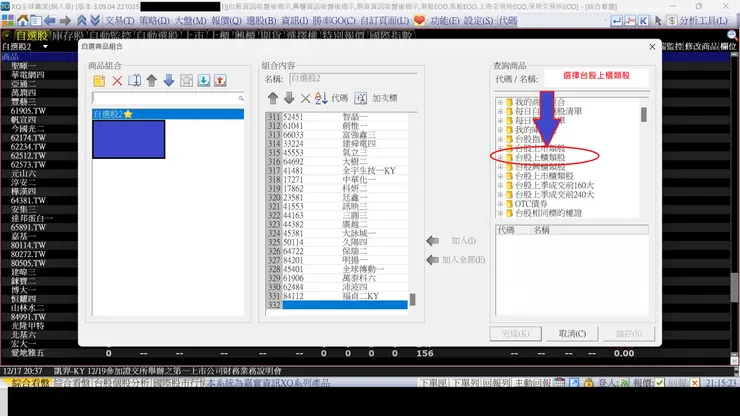
Task: Expand the 台股上櫃類股 folder
Action: 500,157
